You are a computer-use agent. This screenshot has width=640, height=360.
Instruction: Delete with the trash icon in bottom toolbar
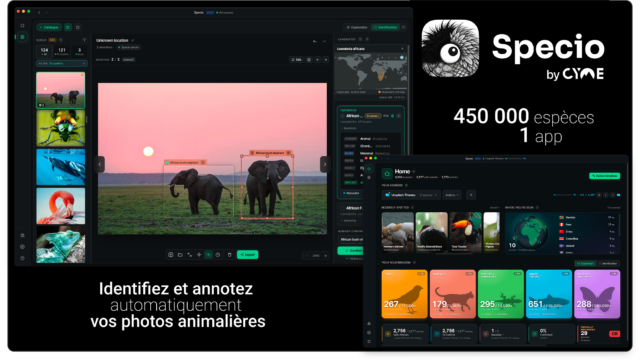tap(229, 255)
